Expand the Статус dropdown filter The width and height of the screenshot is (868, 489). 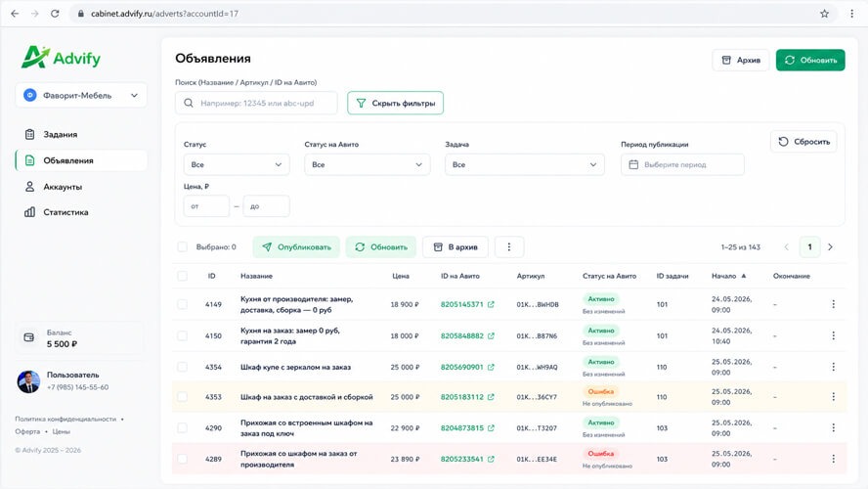[x=237, y=164]
